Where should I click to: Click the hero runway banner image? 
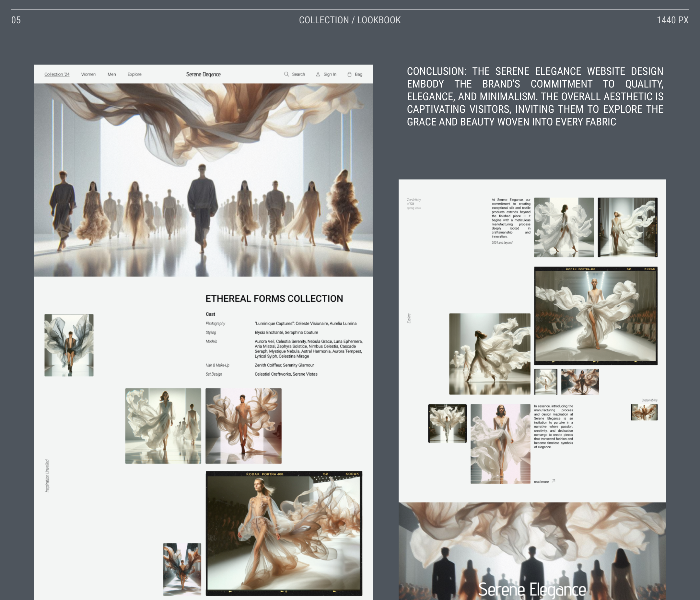204,180
